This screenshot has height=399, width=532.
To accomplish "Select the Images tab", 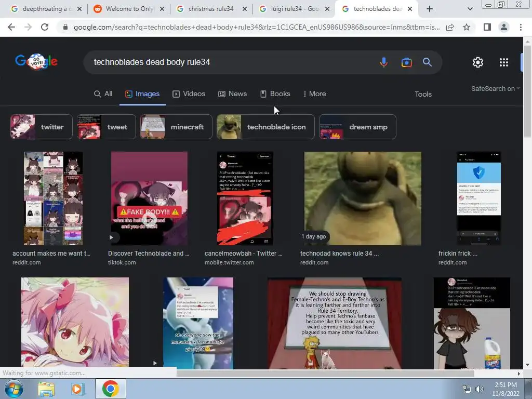I will click(142, 94).
